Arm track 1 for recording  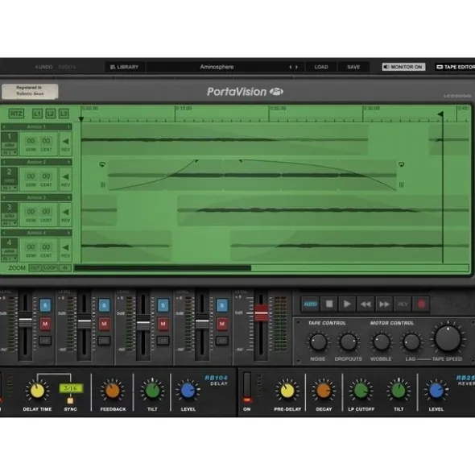10,146
